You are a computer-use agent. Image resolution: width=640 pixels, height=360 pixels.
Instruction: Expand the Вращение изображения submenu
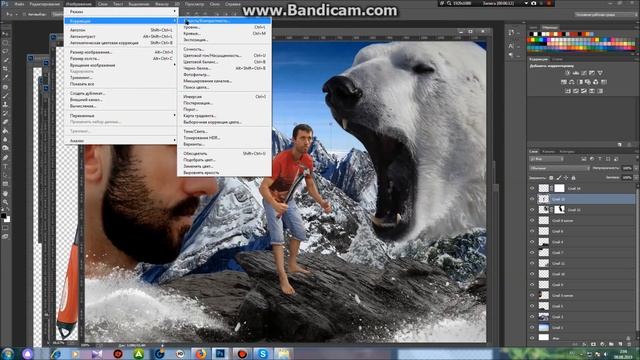click(x=121, y=65)
